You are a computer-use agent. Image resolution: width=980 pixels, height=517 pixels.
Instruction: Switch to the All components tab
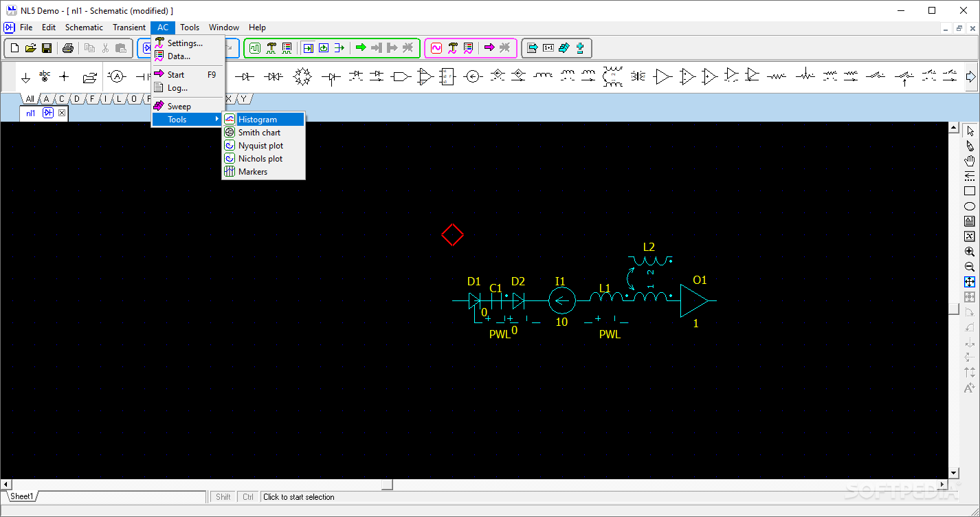coord(30,99)
